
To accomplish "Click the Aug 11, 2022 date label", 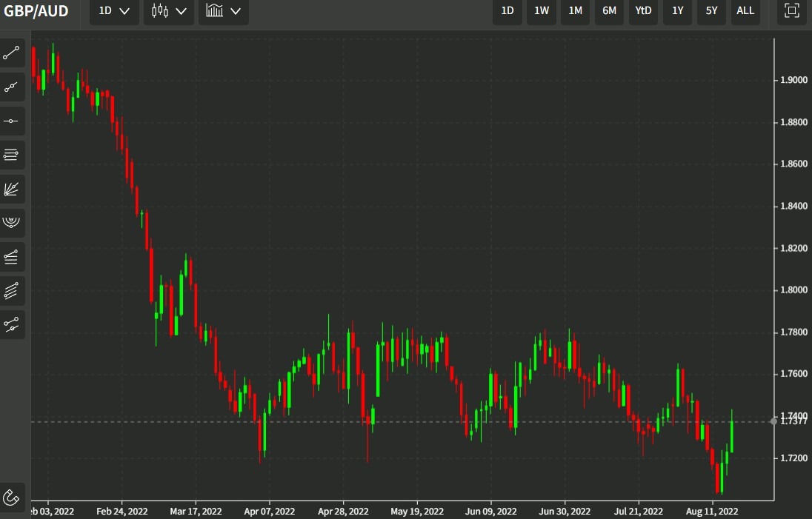I will click(x=712, y=512).
